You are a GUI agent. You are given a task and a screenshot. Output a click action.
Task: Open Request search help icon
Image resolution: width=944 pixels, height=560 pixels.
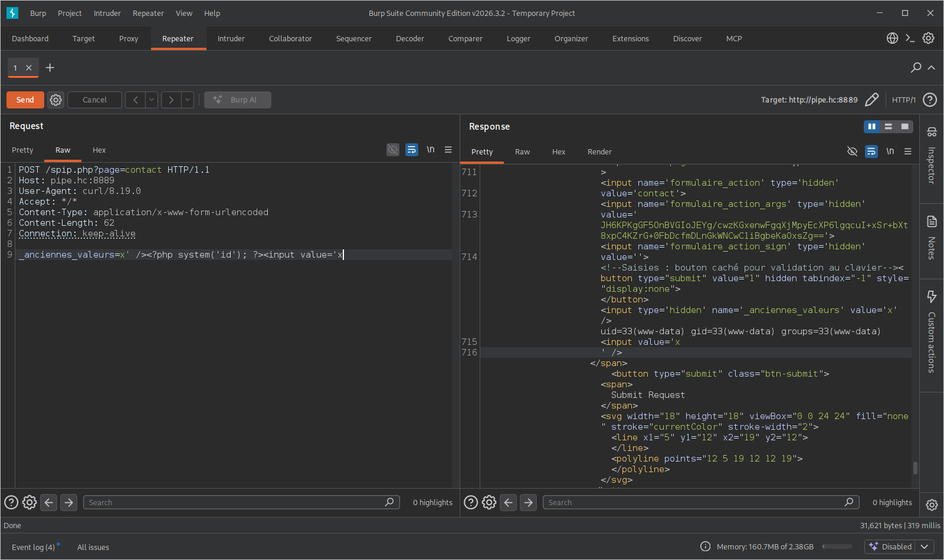point(11,502)
